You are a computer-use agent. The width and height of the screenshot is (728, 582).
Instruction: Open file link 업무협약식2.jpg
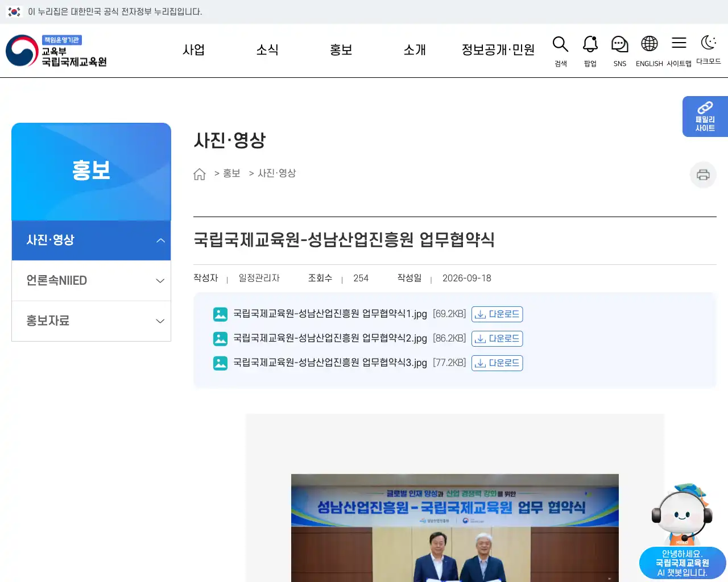coord(330,338)
